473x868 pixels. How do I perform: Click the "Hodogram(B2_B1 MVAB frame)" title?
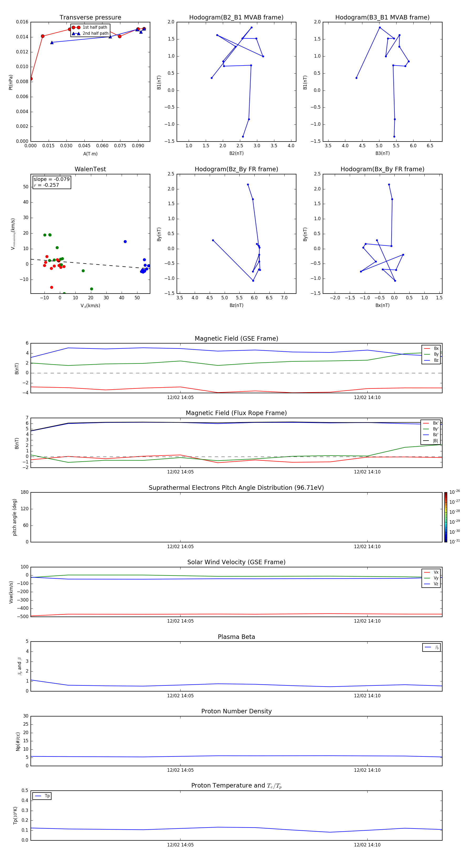pyautogui.click(x=236, y=18)
